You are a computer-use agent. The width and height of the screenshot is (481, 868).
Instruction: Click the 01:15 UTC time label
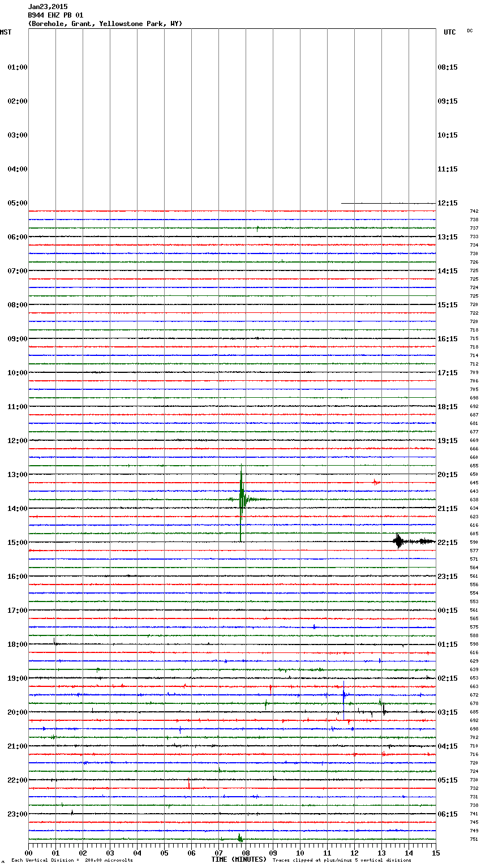(448, 644)
